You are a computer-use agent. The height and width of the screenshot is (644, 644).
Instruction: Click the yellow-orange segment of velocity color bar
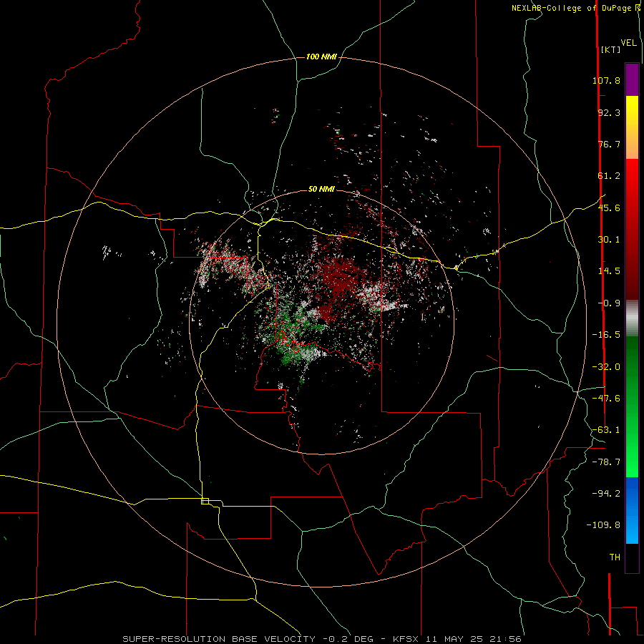pos(632,127)
